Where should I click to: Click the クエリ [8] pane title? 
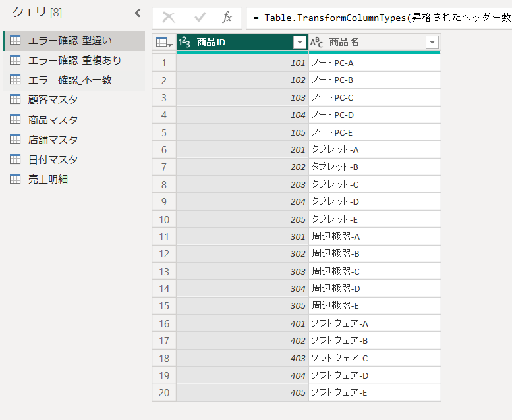37,13
